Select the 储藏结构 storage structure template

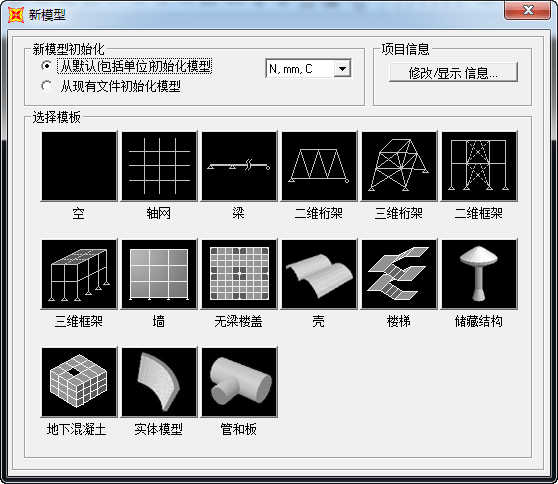[x=479, y=274]
